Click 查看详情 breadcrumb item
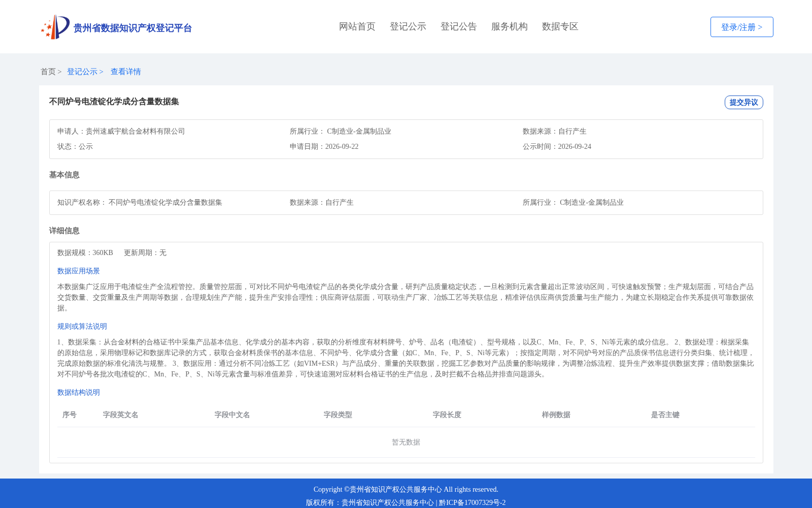Screen dimensions: 812x508 (126, 72)
